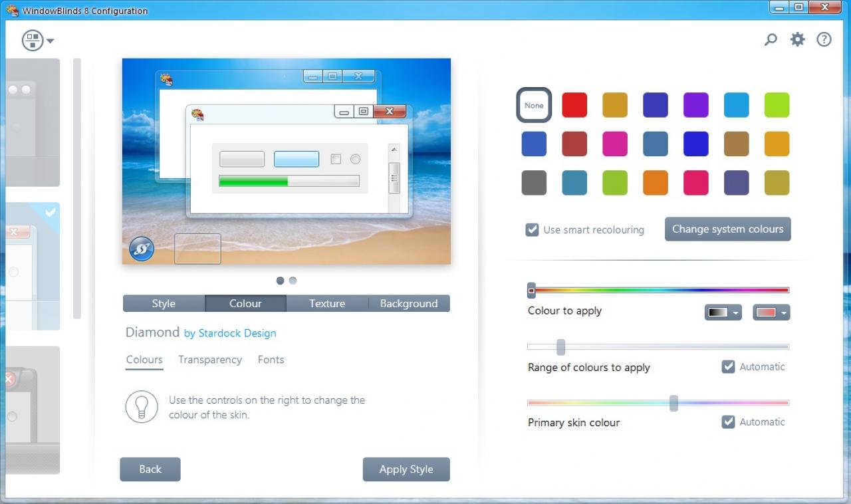The width and height of the screenshot is (851, 504).
Task: Expand the black gradient colour dropdown
Action: pyautogui.click(x=723, y=313)
